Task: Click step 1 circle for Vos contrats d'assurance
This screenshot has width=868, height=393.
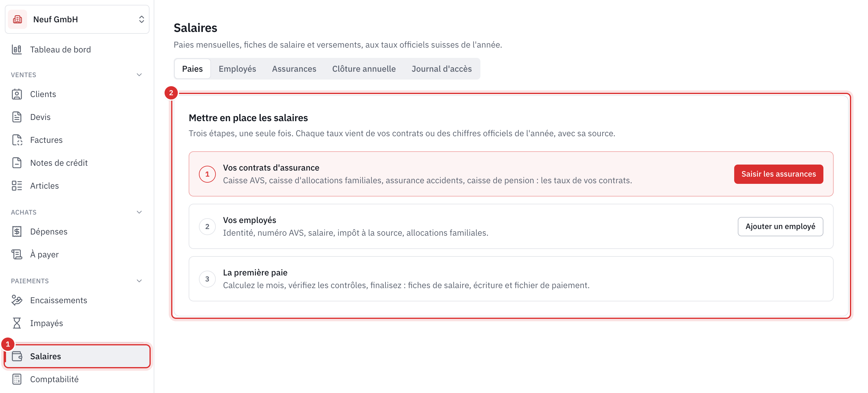Action: pos(207,174)
